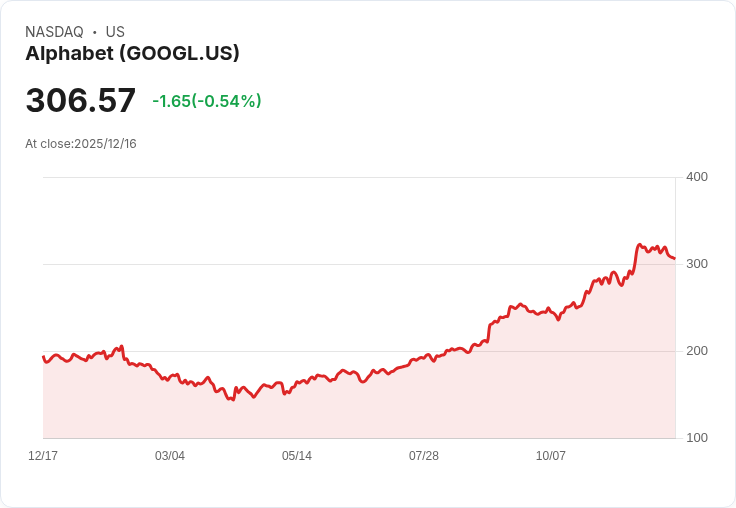Click the 03/04 date on x-axis

coord(170,456)
